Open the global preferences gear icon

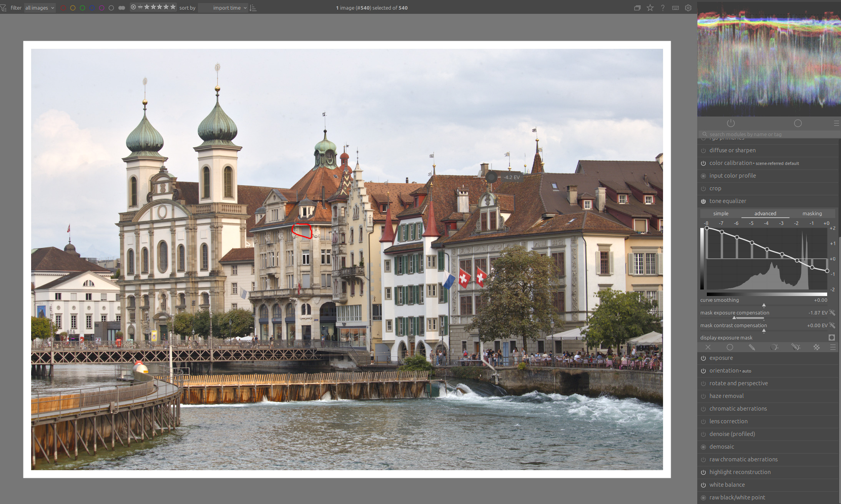click(688, 8)
